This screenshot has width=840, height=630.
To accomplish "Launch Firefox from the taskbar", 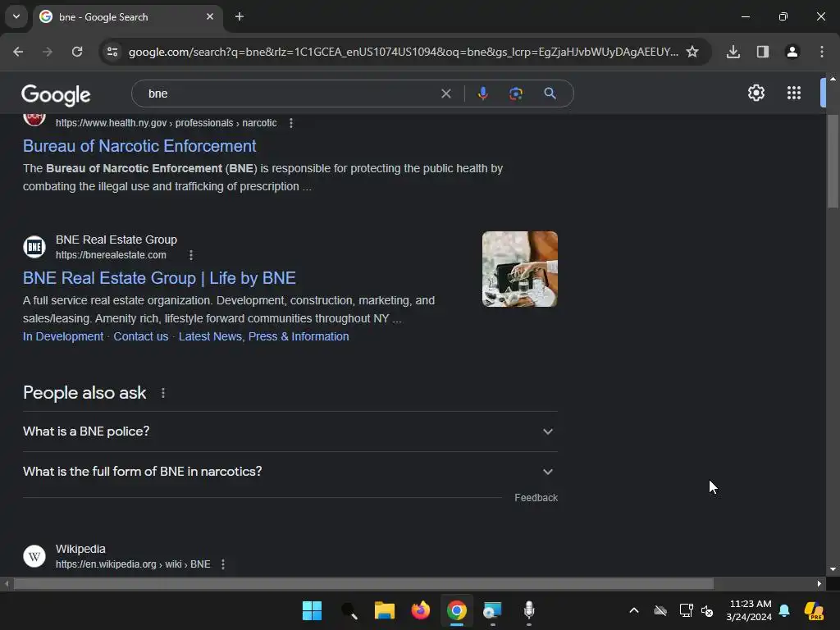I will pyautogui.click(x=421, y=610).
